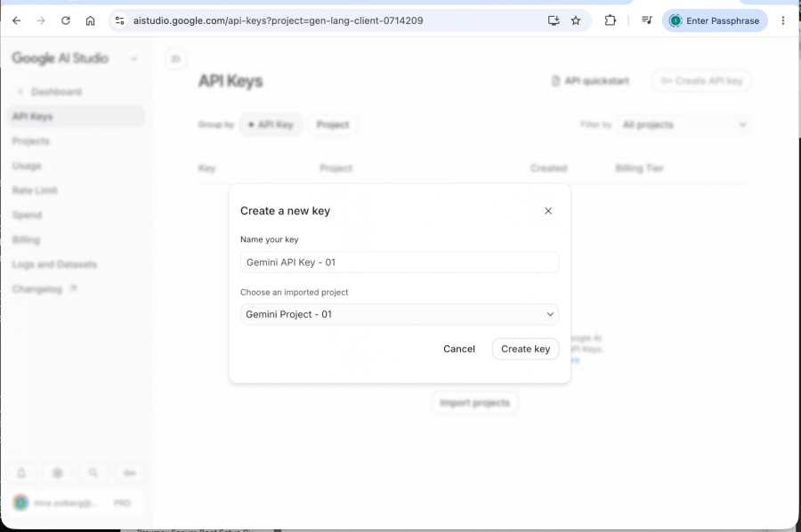Click the Import projects button
The height and width of the screenshot is (532, 801).
click(x=474, y=403)
